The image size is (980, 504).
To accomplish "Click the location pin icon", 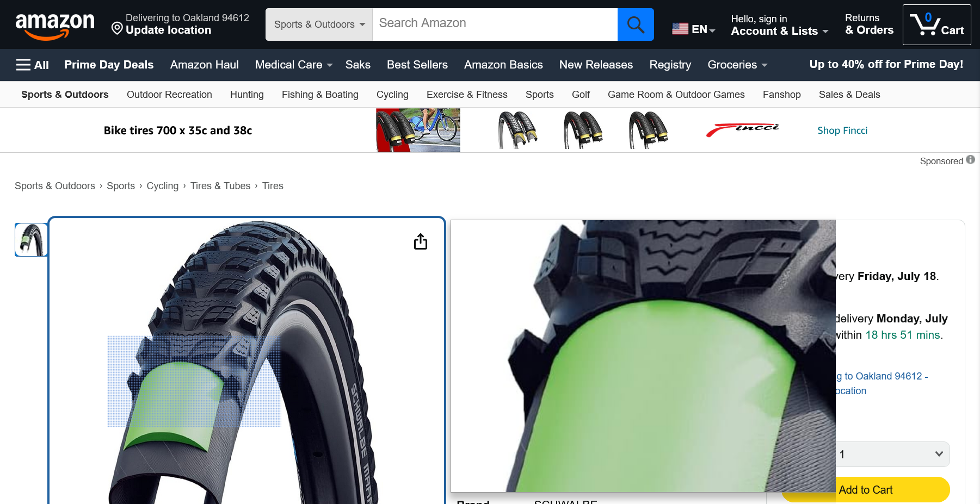I will [117, 28].
